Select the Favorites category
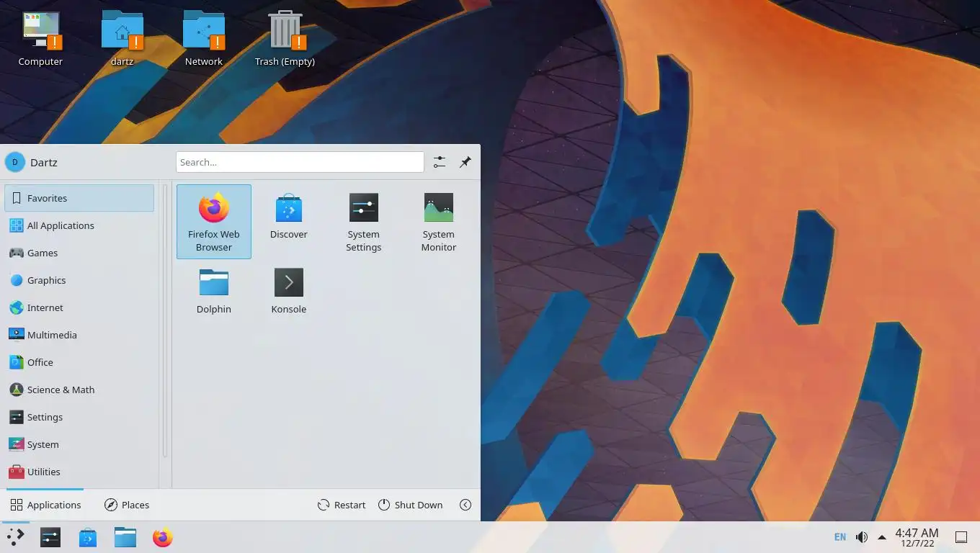 point(79,198)
